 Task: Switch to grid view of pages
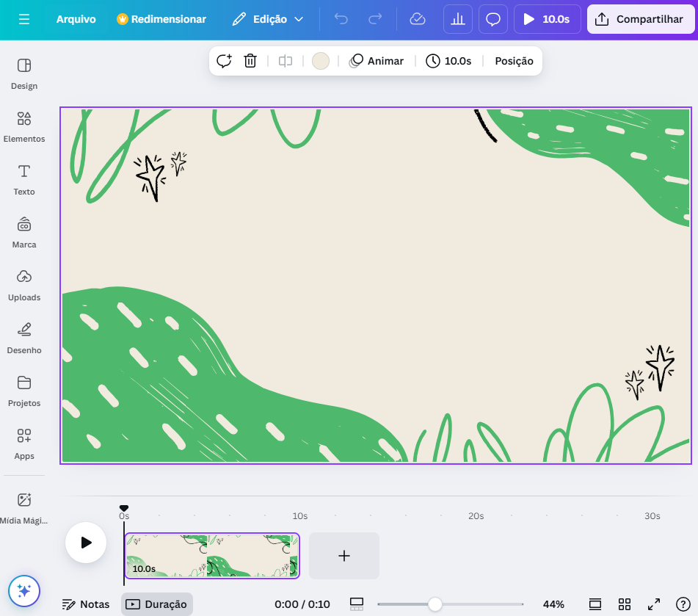click(x=625, y=604)
